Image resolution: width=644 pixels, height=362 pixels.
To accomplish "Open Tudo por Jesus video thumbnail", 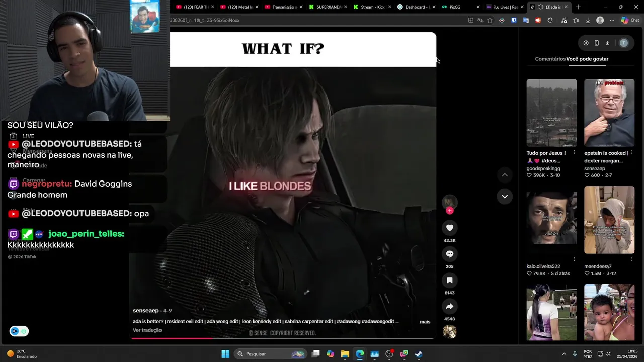I will [x=551, y=113].
